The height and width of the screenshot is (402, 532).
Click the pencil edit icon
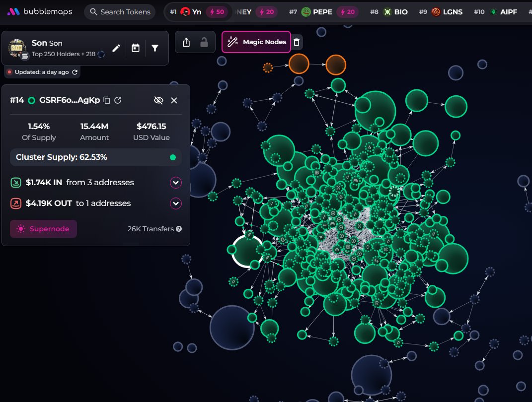(x=116, y=48)
